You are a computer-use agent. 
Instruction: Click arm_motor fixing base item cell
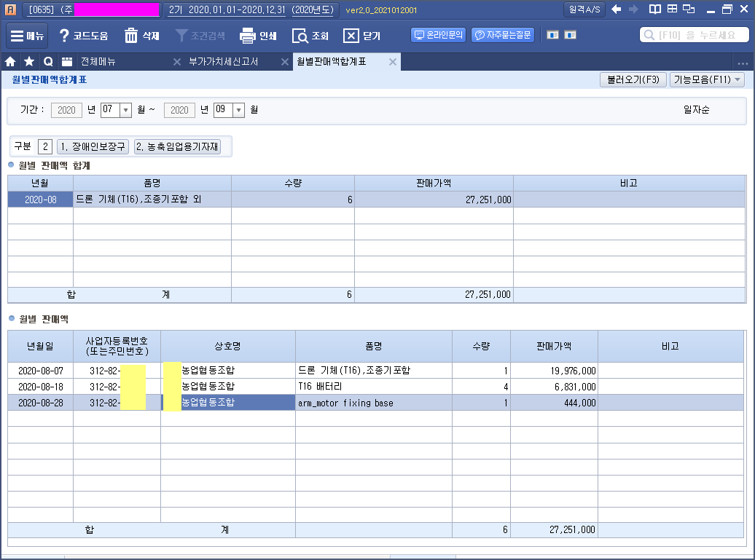pyautogui.click(x=374, y=403)
